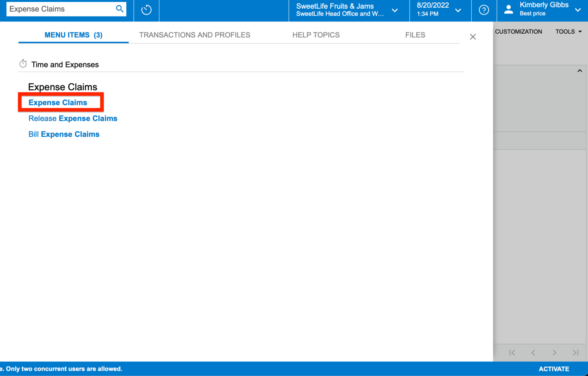Open the Bill Expense Claims link
Viewport: 588px width, 376px height.
point(64,134)
